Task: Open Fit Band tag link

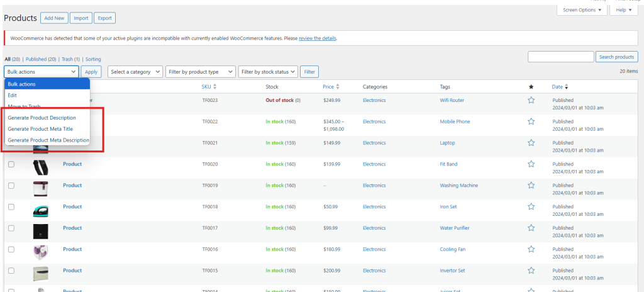Action: click(448, 164)
